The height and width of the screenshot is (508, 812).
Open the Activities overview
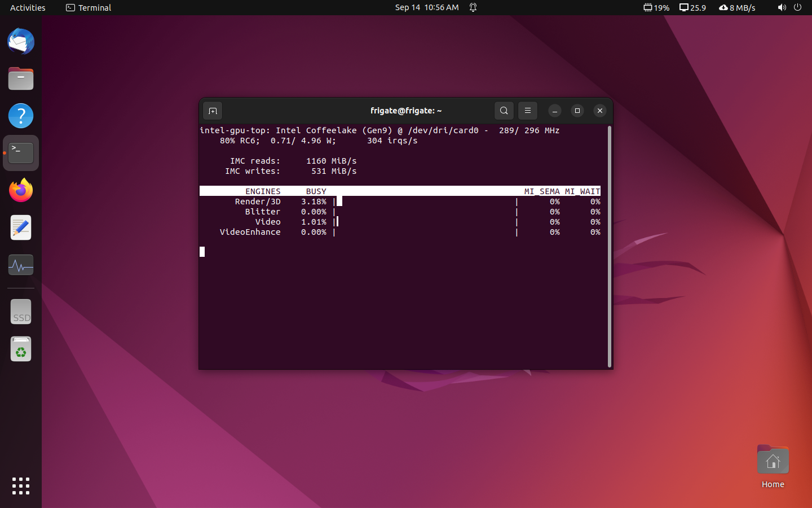(x=27, y=7)
